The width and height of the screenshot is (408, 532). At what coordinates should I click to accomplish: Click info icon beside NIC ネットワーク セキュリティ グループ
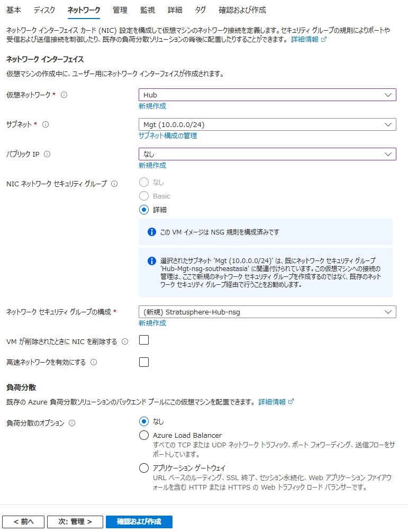coord(114,184)
